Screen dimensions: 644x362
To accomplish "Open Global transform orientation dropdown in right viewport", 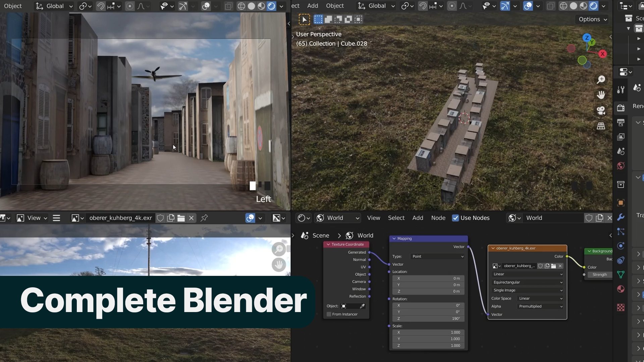I will tap(376, 6).
